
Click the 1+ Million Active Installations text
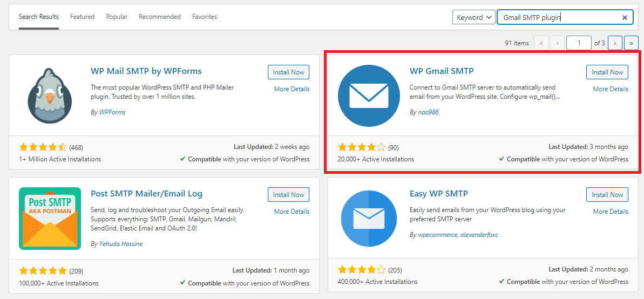[x=60, y=159]
